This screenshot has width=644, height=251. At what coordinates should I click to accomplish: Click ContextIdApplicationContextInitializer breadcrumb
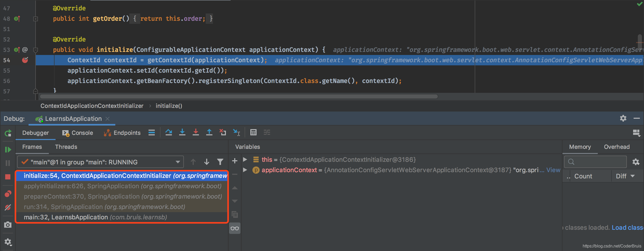click(x=92, y=106)
